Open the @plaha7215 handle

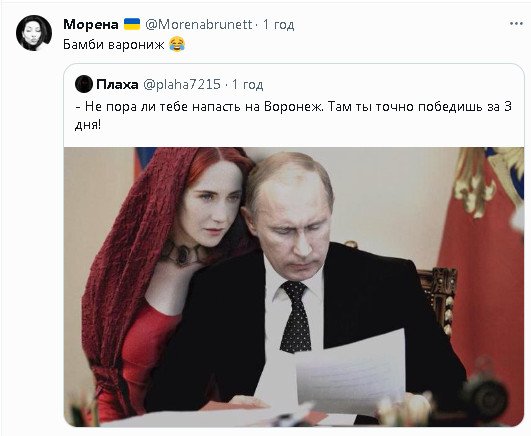click(182, 84)
